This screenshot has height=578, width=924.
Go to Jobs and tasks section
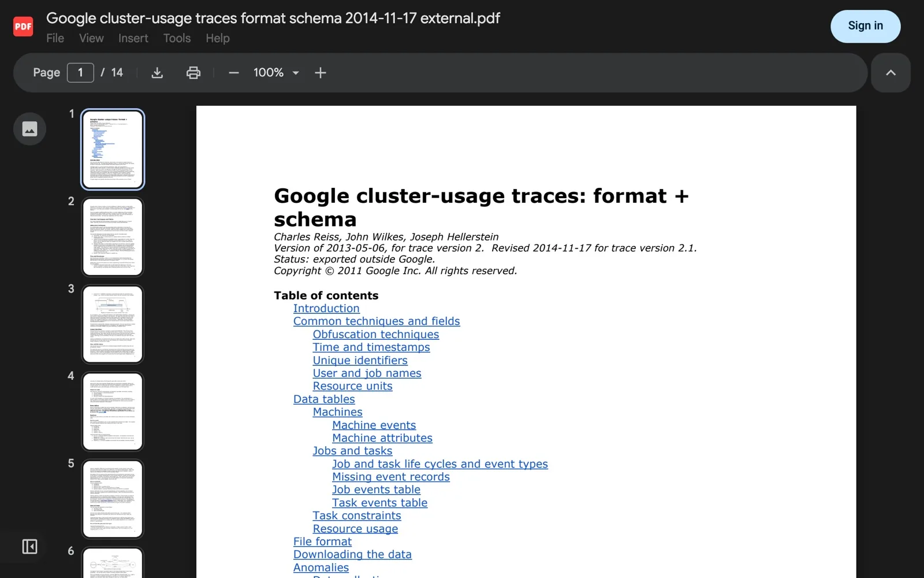pyautogui.click(x=353, y=451)
